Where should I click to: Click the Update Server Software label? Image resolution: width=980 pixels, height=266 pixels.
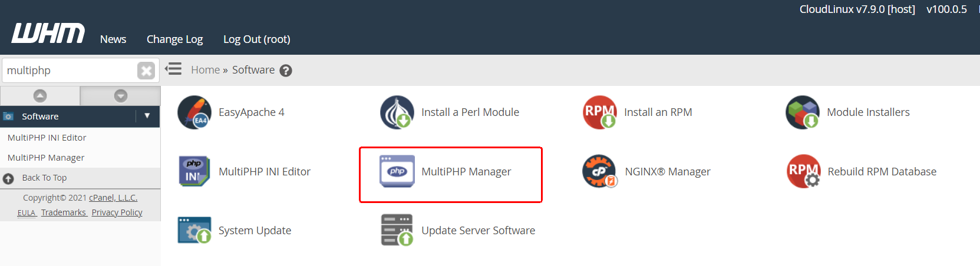[x=479, y=231]
